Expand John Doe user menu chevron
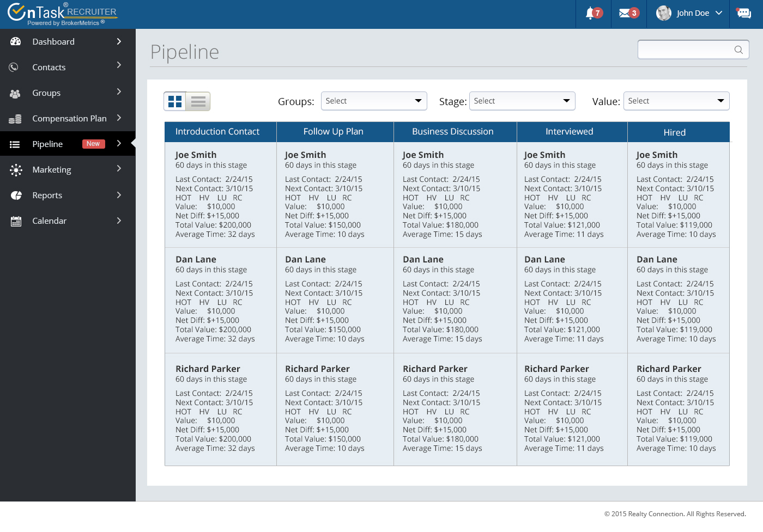The width and height of the screenshot is (763, 532). 719,13
